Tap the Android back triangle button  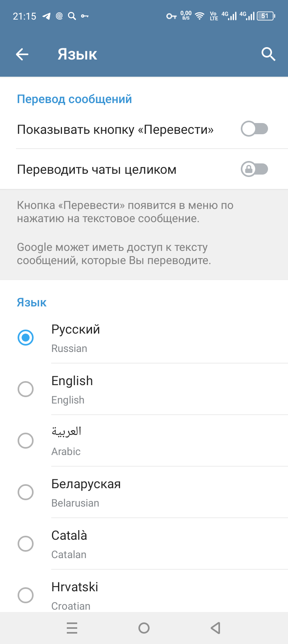[x=216, y=628]
